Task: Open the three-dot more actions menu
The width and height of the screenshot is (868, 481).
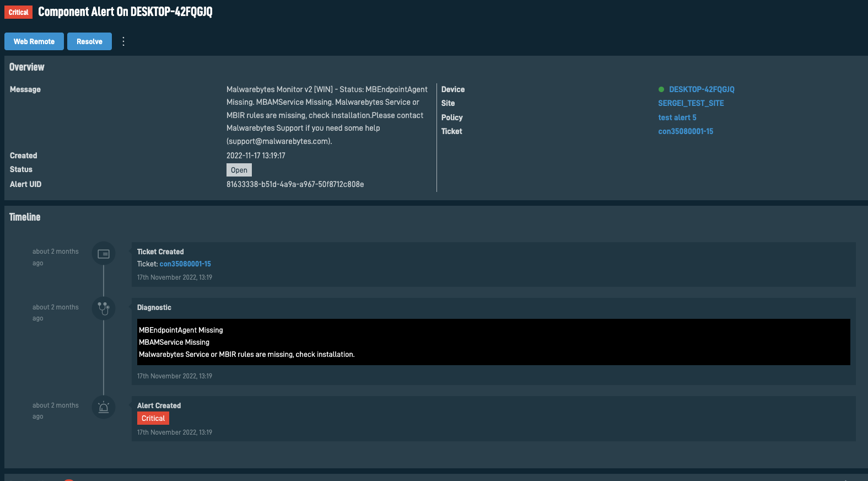Action: 123,41
